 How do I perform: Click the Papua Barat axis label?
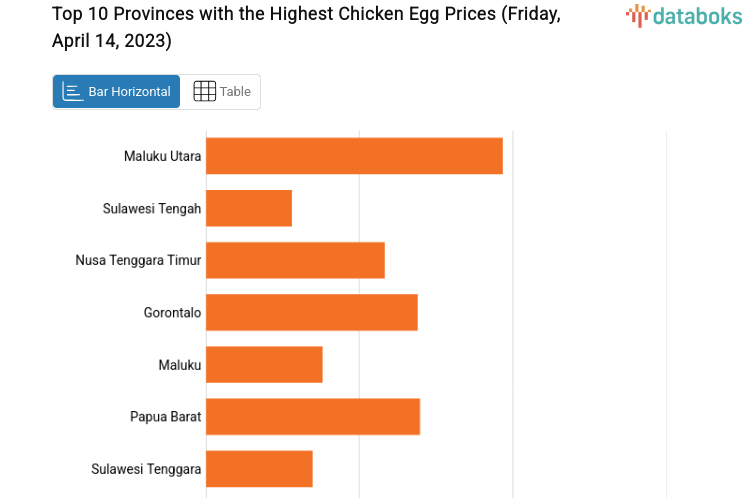165,416
